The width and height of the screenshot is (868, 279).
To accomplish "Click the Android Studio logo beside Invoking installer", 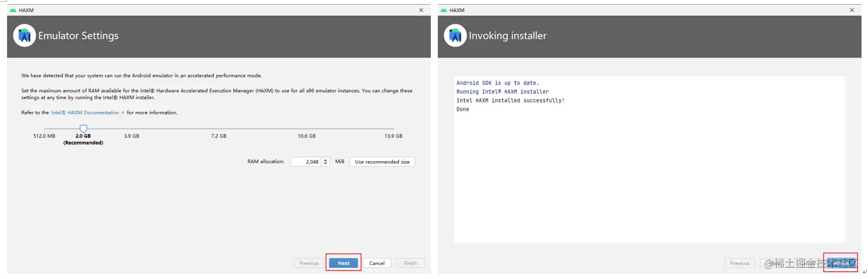I will click(455, 36).
